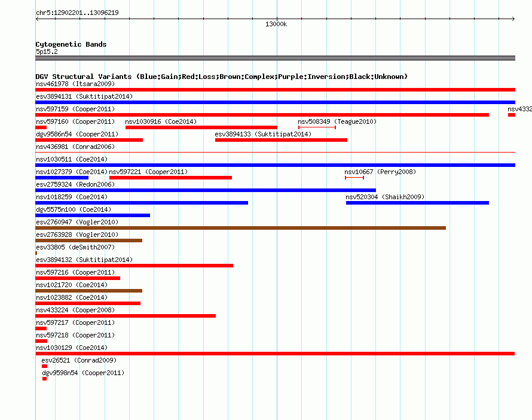Screen dimensions: 532x420
Task: Select the nsv436981 (Conrad2006) label
Action: (x=75, y=147)
